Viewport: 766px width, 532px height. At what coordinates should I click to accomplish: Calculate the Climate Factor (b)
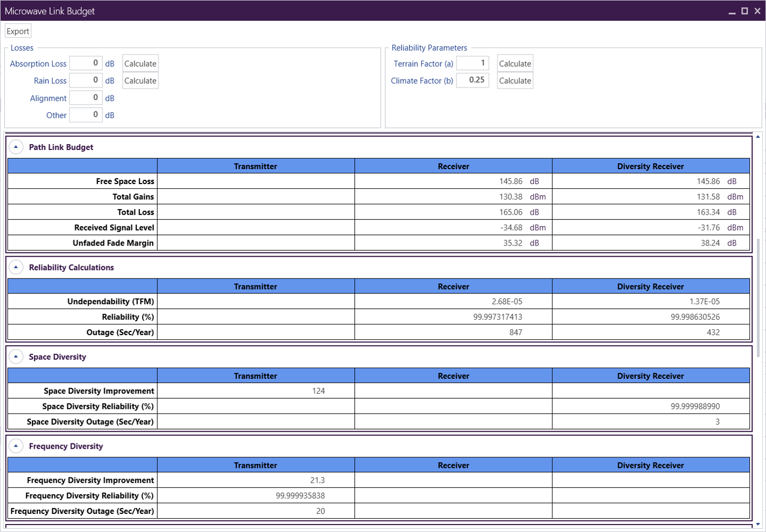[x=515, y=81]
